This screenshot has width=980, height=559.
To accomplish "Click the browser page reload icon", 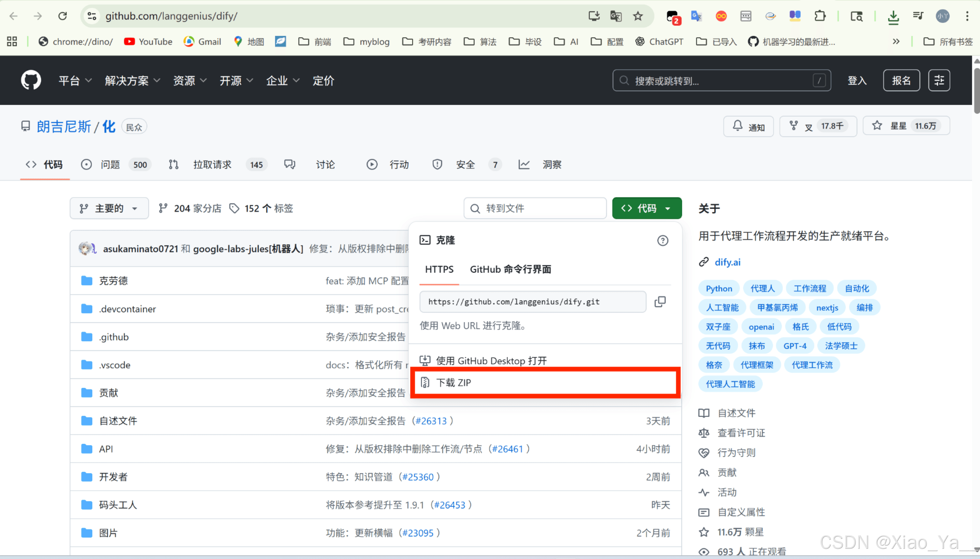I will tap(63, 16).
